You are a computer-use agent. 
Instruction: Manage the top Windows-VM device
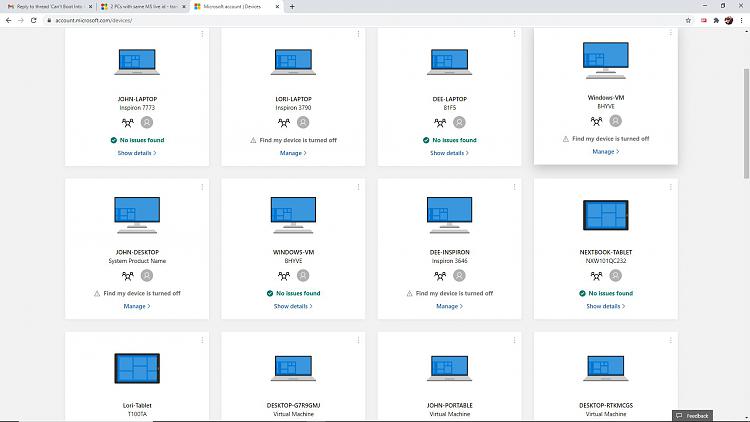tap(606, 152)
